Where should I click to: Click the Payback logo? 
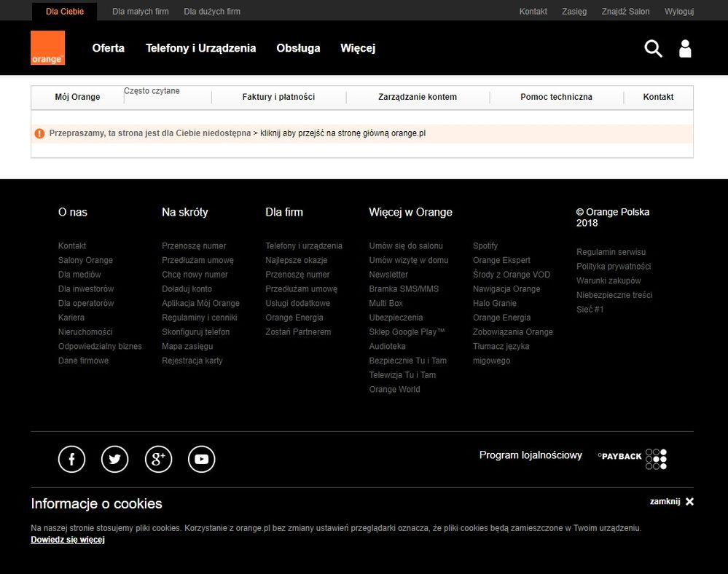632,457
